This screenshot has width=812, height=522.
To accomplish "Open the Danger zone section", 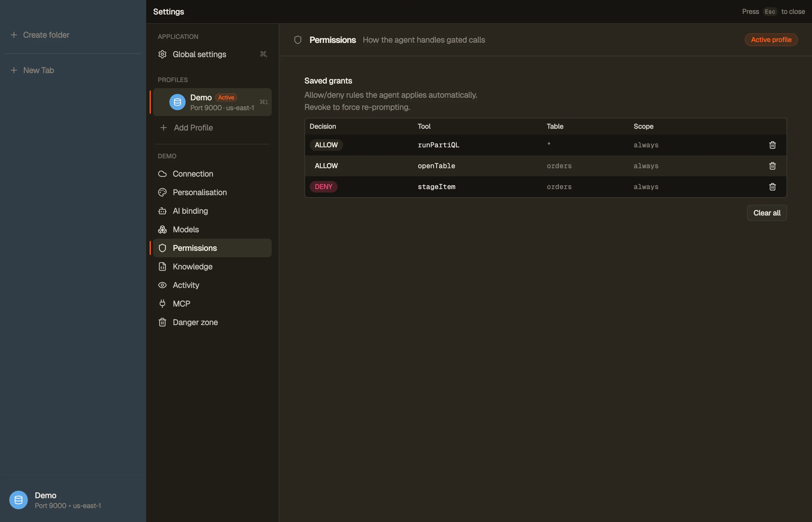I will click(212, 322).
